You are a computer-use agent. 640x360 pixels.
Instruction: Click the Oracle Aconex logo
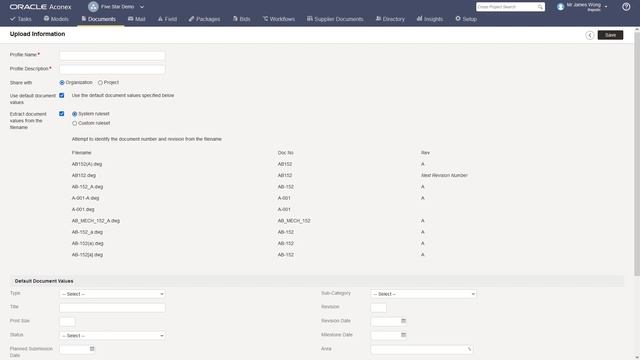[x=40, y=7]
